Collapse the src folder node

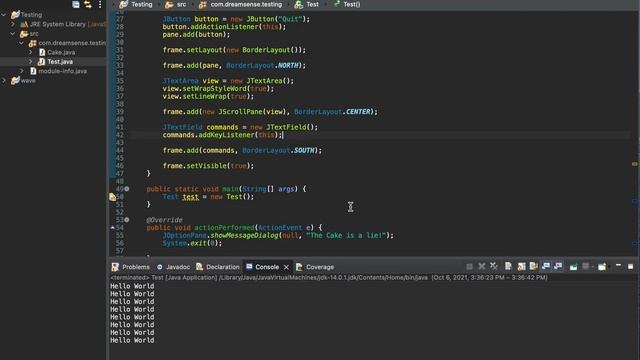click(13, 33)
